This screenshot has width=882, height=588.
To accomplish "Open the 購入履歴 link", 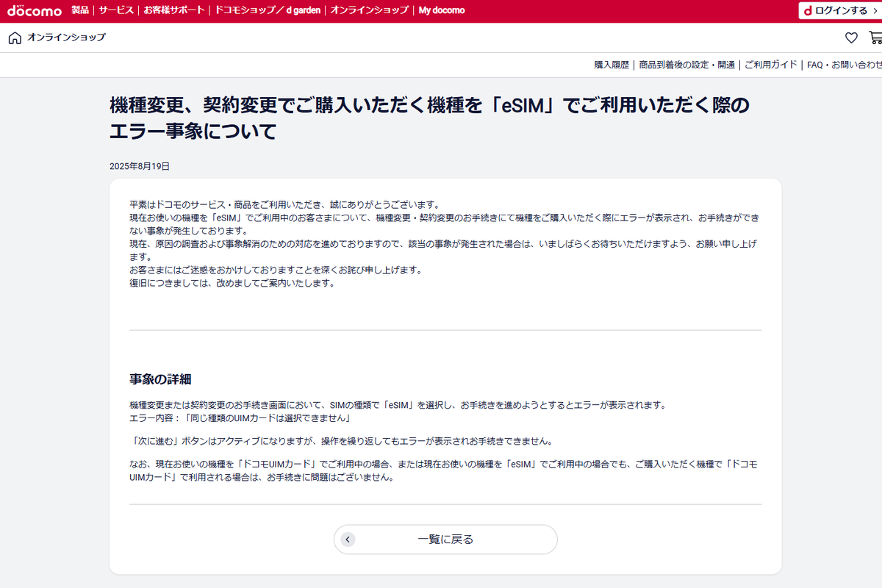I will coord(612,65).
